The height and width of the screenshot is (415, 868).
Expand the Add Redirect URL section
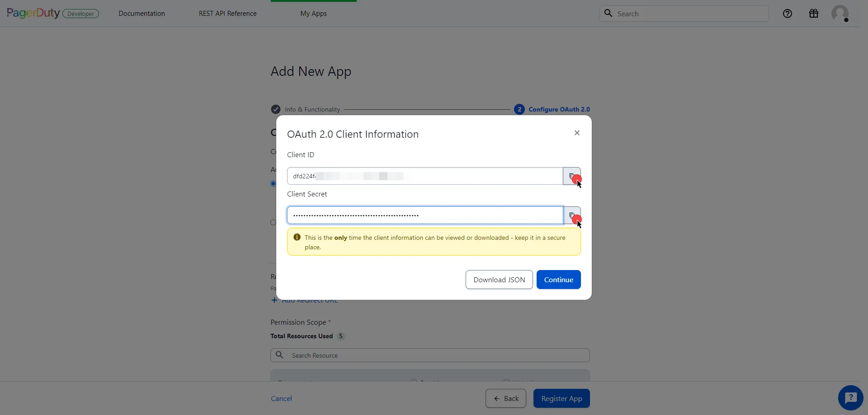pyautogui.click(x=304, y=300)
